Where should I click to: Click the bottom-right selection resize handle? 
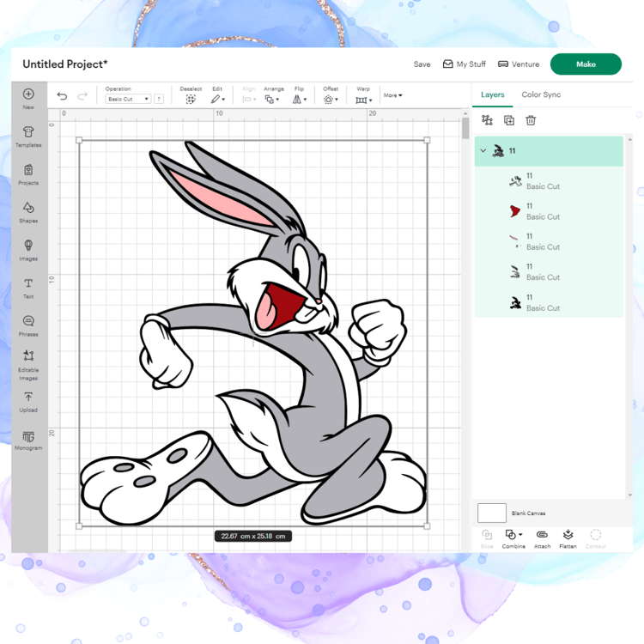427,526
